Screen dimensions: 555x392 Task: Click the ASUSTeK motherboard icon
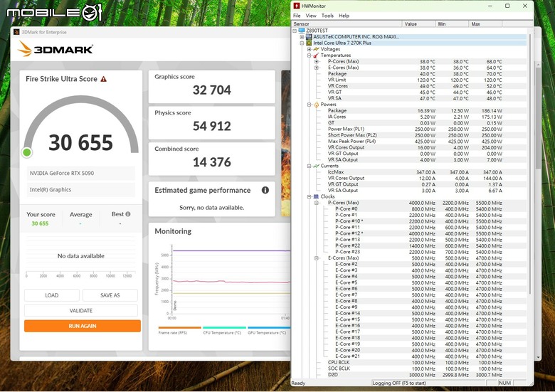[x=309, y=36]
